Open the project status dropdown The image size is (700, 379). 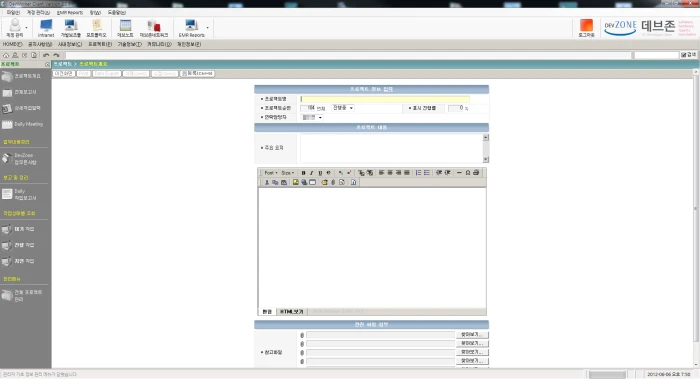point(343,108)
